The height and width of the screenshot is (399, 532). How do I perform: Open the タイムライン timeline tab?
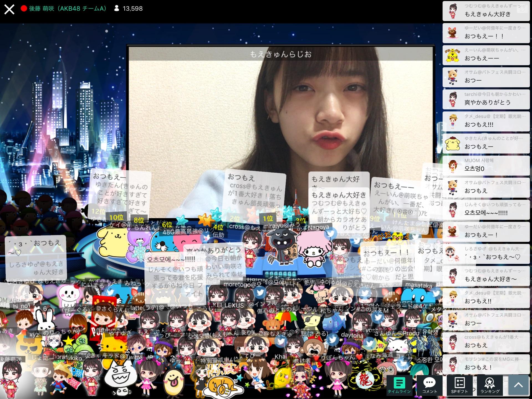point(399,385)
